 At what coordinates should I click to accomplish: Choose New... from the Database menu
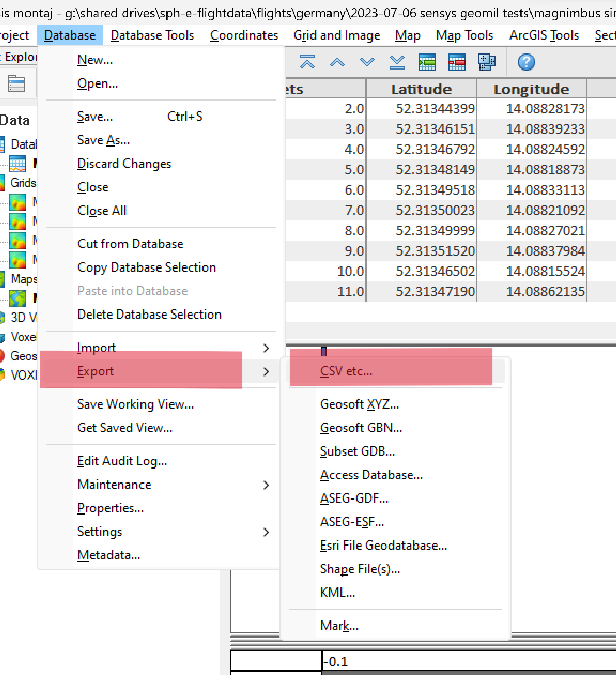click(x=95, y=60)
